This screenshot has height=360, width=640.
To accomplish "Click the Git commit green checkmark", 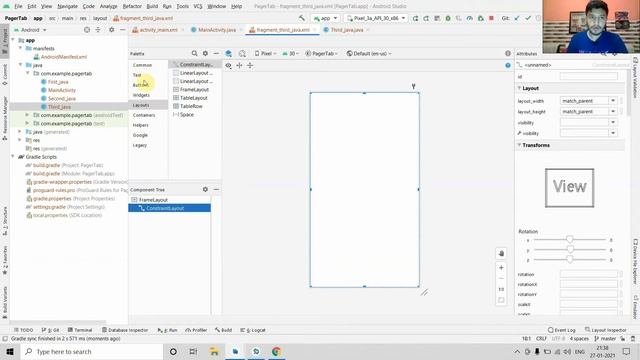I will (528, 18).
